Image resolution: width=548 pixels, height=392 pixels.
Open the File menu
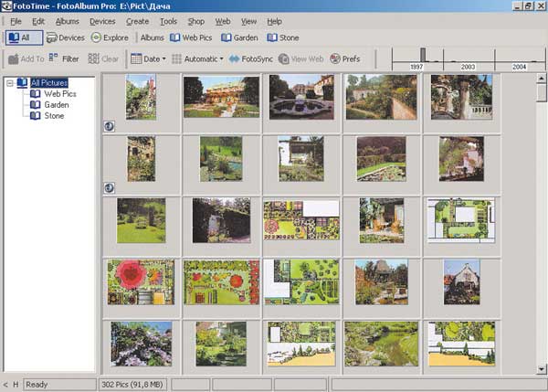coord(16,21)
